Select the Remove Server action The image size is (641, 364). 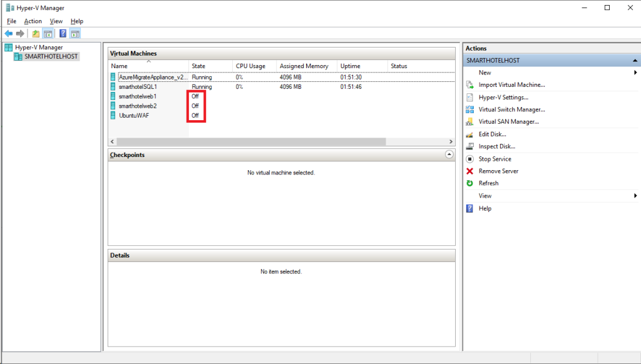coord(498,171)
